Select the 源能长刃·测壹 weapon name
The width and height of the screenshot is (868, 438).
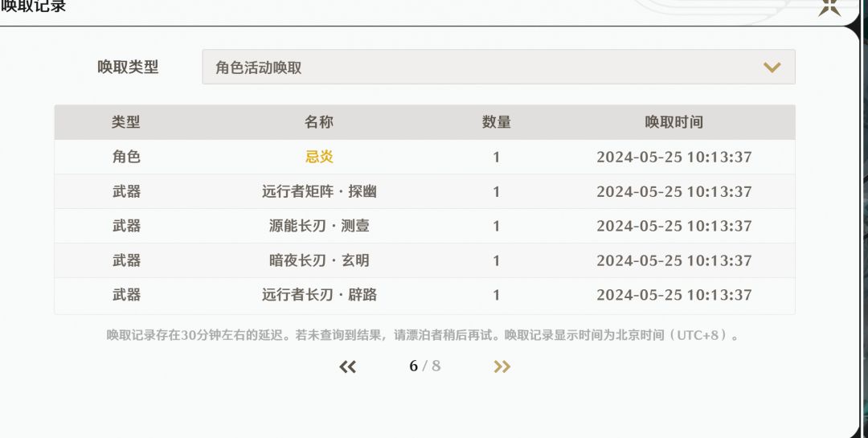click(319, 226)
